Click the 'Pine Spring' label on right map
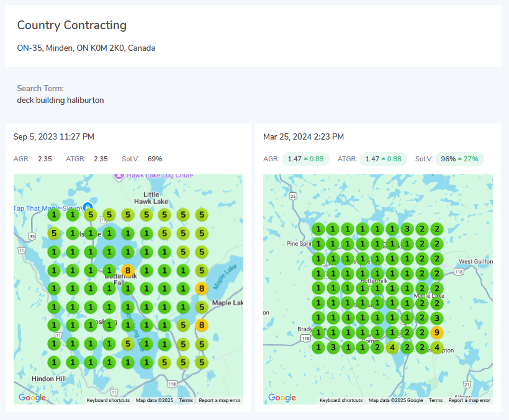Viewport: 509px width, 420px height. pyautogui.click(x=299, y=244)
